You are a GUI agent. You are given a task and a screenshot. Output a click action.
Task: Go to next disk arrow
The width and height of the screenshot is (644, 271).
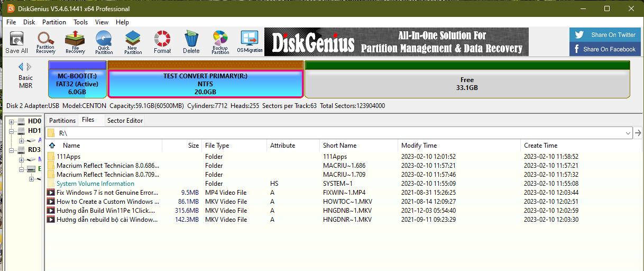click(x=29, y=67)
